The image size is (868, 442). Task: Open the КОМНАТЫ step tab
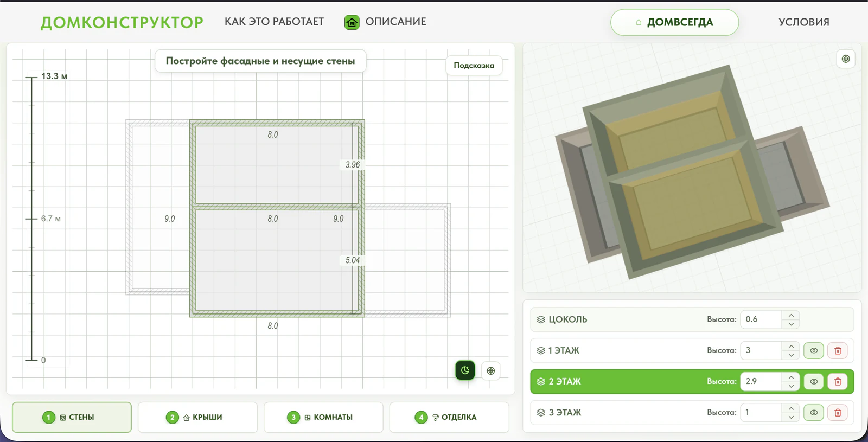[323, 417]
